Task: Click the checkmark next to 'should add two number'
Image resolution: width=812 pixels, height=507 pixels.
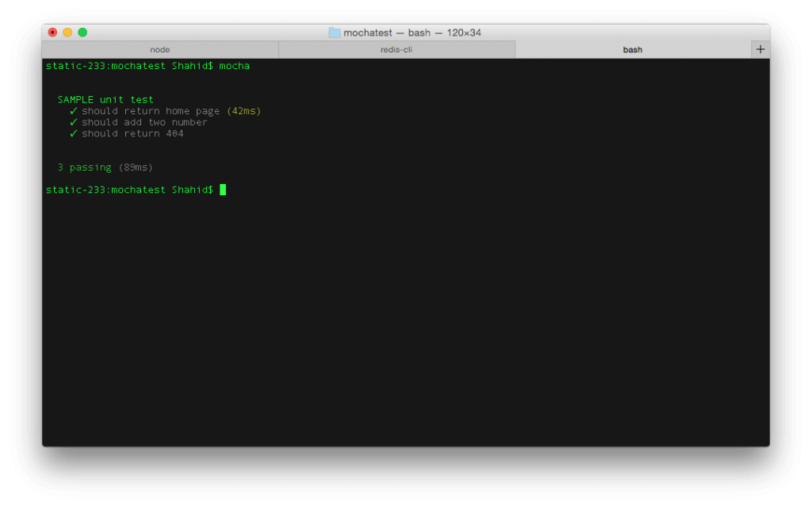Action: [x=73, y=122]
